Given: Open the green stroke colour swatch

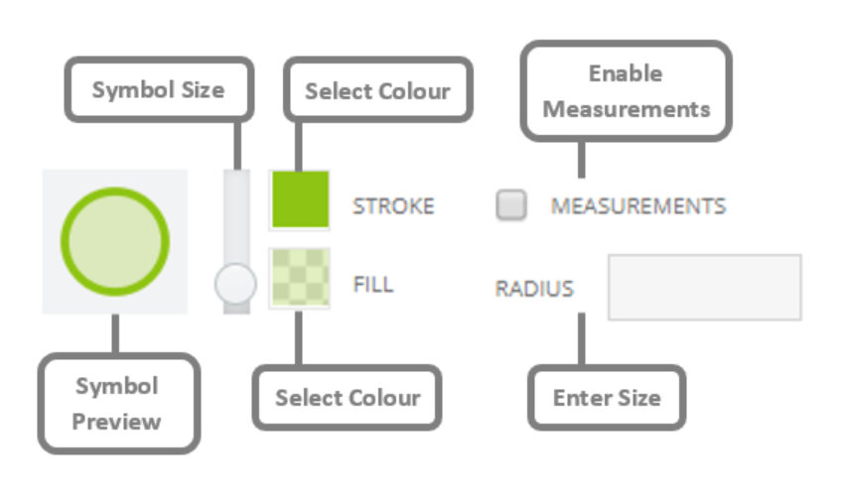Looking at the screenshot, I should pyautogui.click(x=300, y=200).
